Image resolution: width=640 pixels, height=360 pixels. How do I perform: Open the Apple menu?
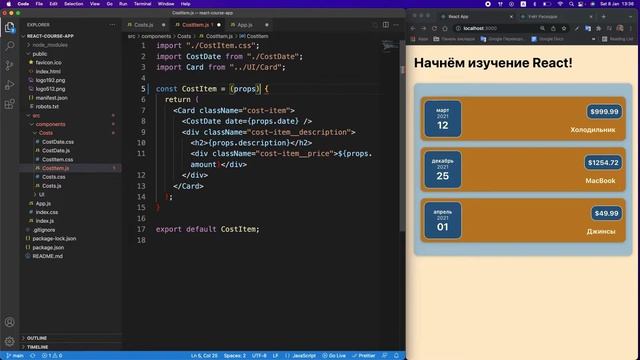(x=9, y=4)
